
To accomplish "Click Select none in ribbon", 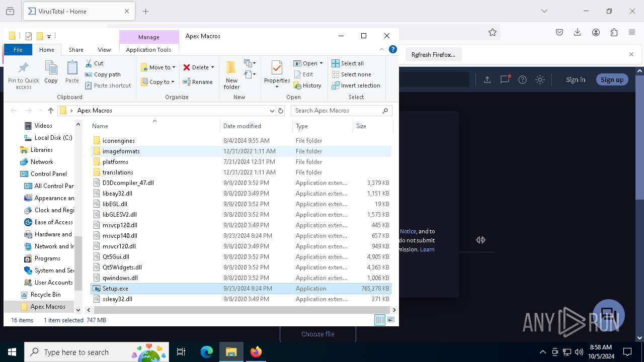I will pos(351,74).
